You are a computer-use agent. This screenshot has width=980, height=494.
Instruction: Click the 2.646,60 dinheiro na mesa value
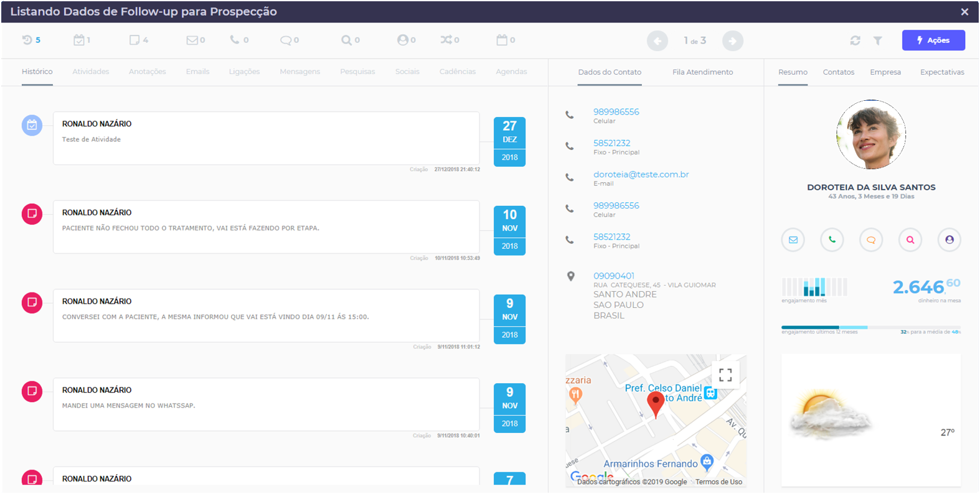tap(926, 286)
